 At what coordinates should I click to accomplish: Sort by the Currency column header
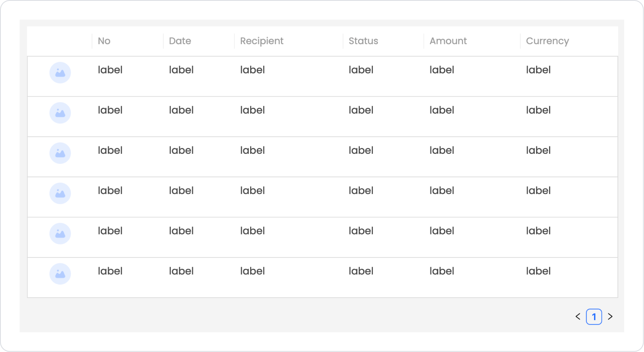point(547,41)
